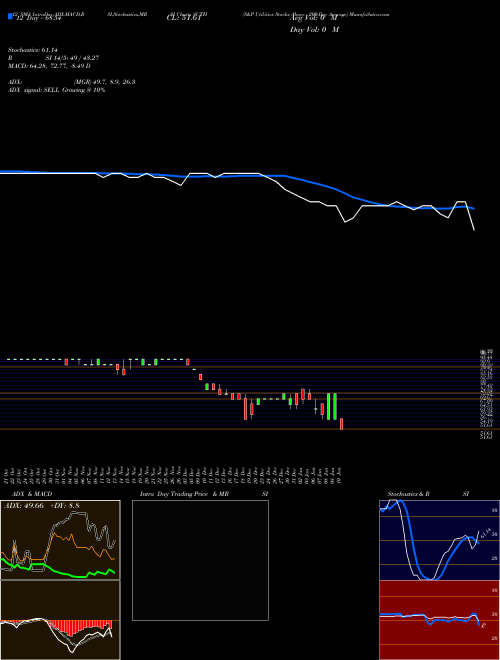Click the last red candlestick at the low
The height and width of the screenshot is (660, 500).
[x=341, y=424]
